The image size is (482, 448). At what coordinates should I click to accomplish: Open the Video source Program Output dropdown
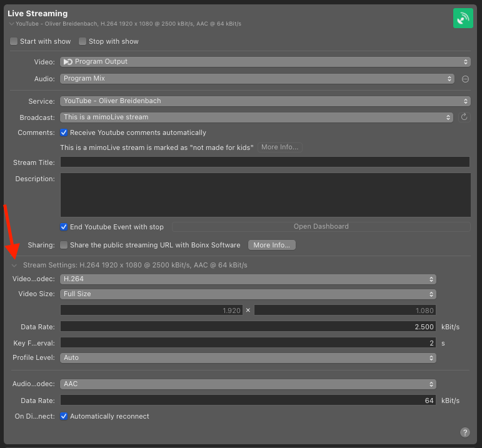pos(265,62)
